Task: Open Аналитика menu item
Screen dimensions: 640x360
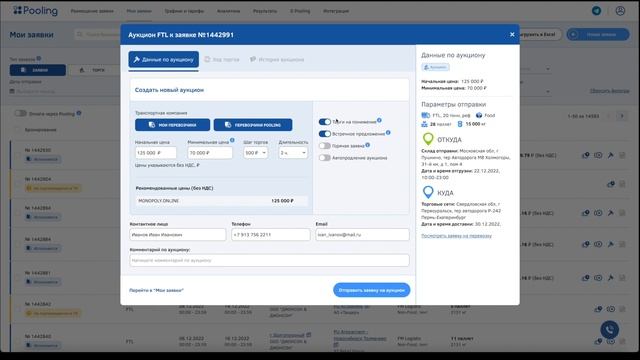Action: (228, 11)
